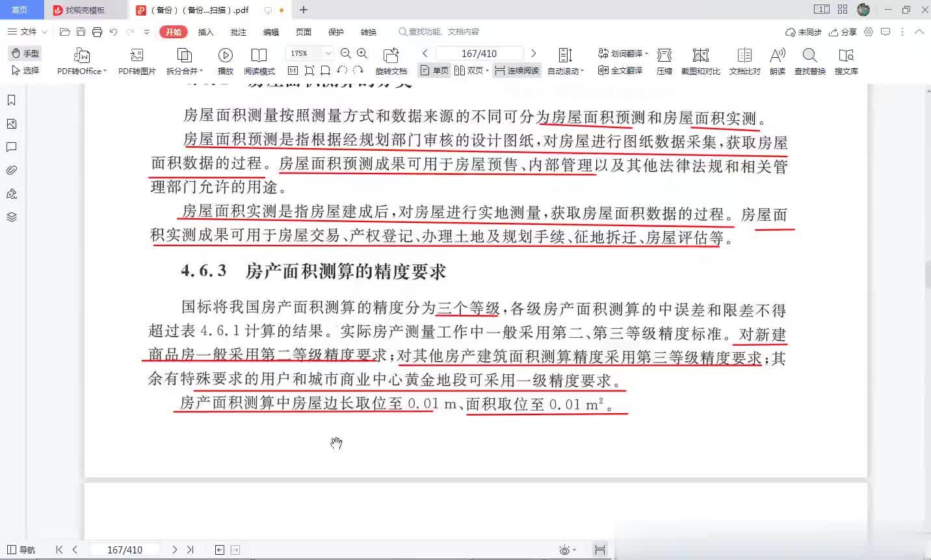Toggle 单页 single page view
The height and width of the screenshot is (560, 931).
coord(435,71)
